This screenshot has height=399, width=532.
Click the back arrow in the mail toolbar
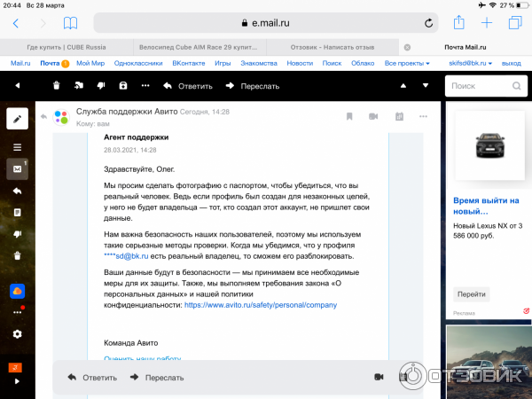[16, 86]
